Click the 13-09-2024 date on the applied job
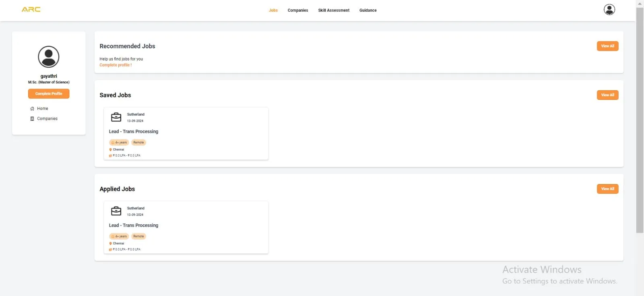The width and height of the screenshot is (644, 296). point(135,215)
